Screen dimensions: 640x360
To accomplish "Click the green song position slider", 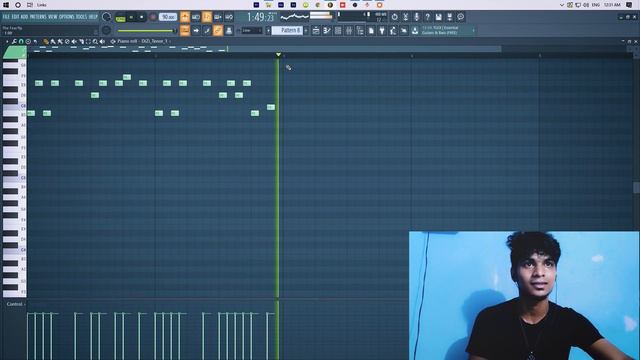I will (147, 31).
